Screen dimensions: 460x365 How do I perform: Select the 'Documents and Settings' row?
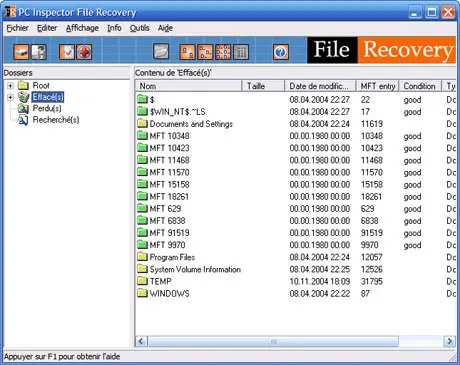pyautogui.click(x=296, y=124)
